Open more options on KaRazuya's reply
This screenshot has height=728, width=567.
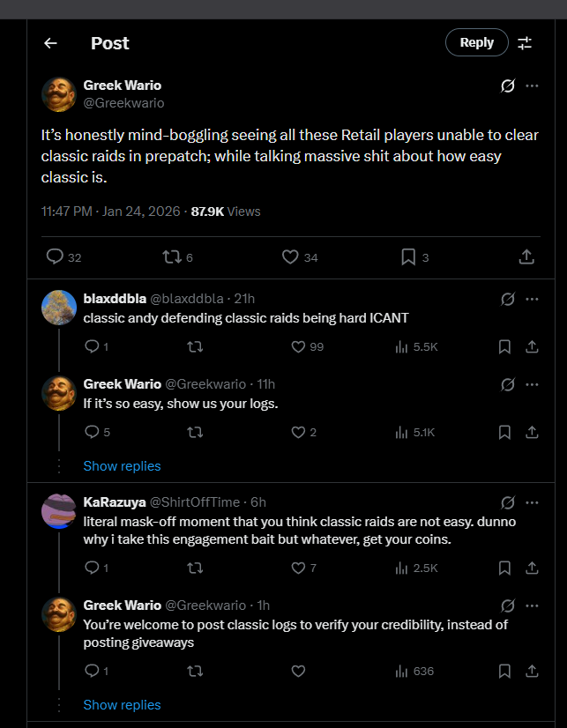tap(532, 502)
